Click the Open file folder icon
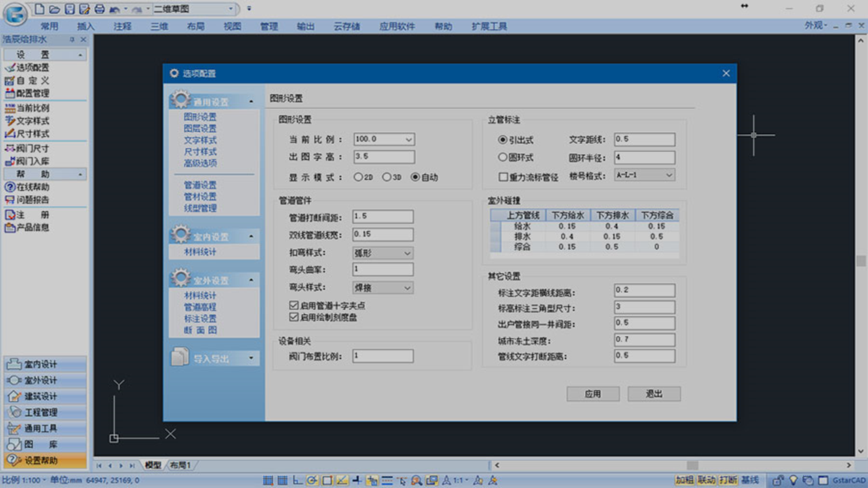868x488 pixels. [x=54, y=9]
